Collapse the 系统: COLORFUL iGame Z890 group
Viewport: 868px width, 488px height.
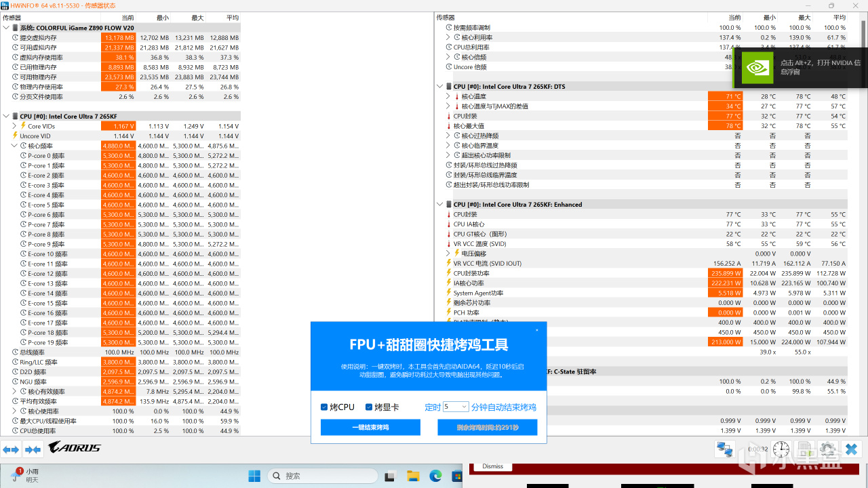6,28
